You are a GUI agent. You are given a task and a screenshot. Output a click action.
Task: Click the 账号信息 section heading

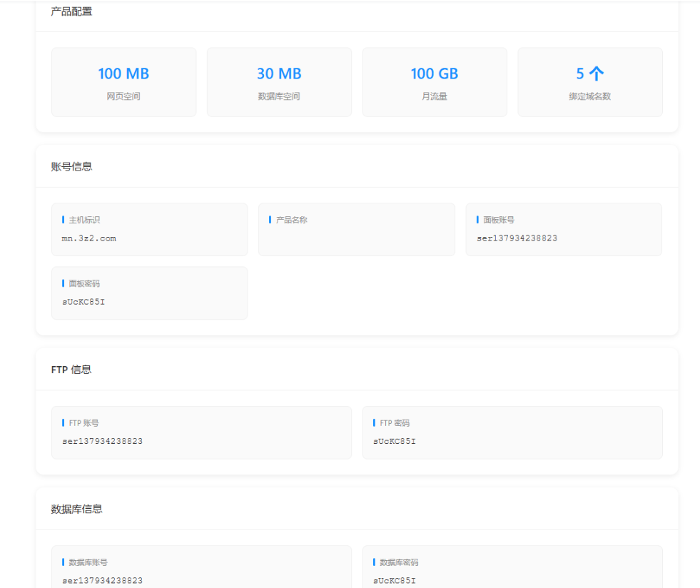point(71,166)
